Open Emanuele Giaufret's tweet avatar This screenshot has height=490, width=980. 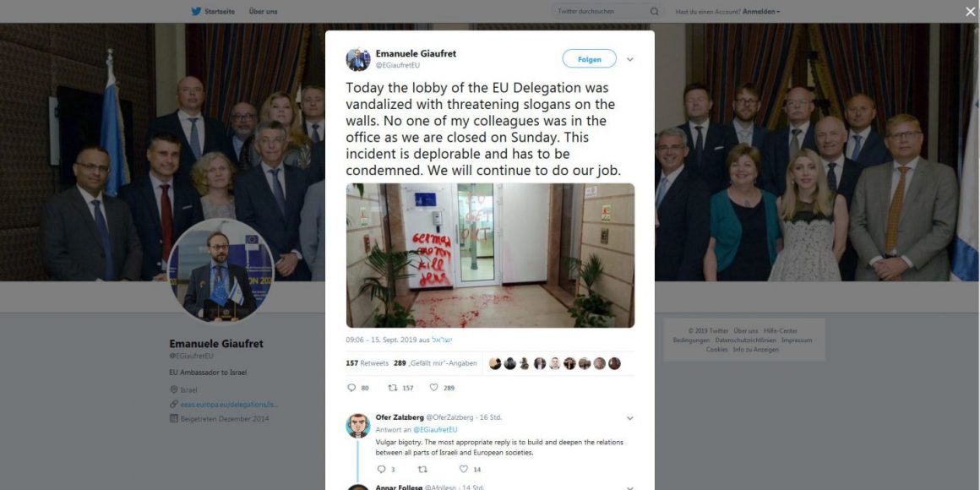coord(358,59)
